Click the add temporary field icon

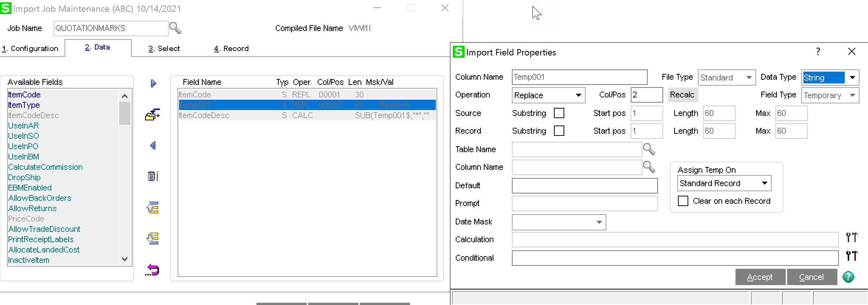[152, 114]
